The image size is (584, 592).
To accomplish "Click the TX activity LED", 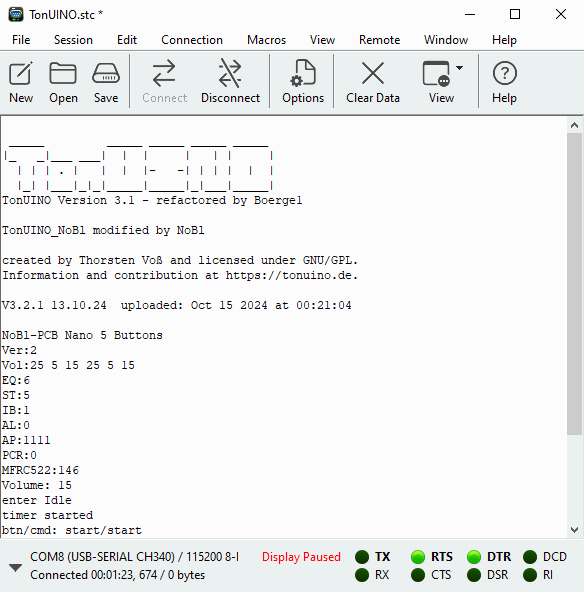I will click(x=362, y=557).
